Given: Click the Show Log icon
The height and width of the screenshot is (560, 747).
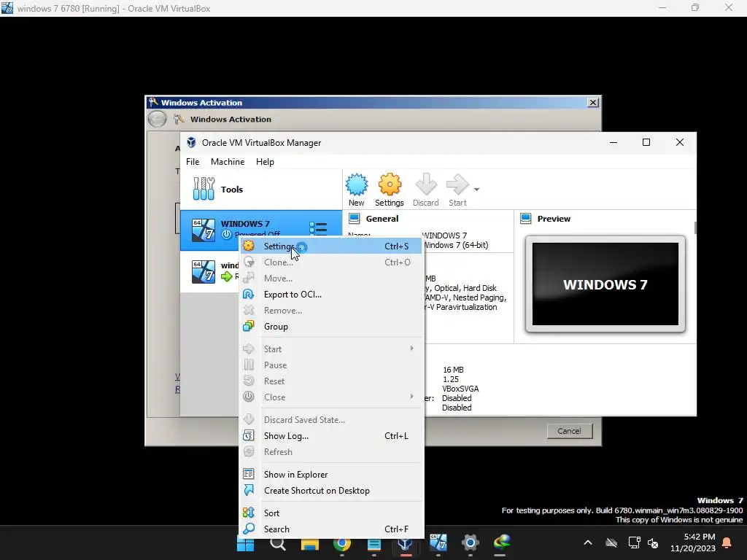Looking at the screenshot, I should coord(249,436).
